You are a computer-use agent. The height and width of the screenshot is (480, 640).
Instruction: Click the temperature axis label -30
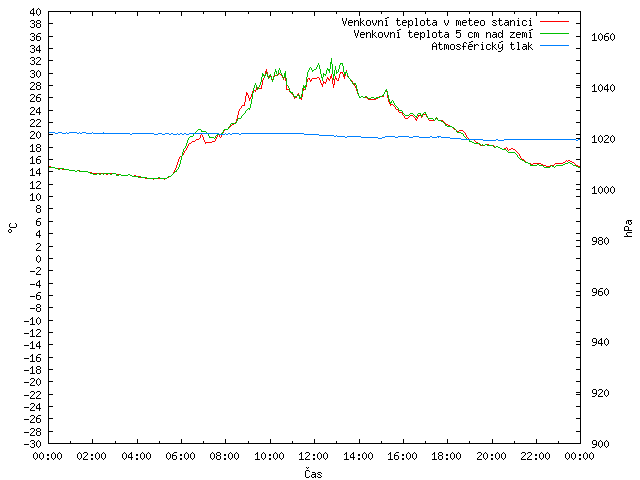[33, 444]
